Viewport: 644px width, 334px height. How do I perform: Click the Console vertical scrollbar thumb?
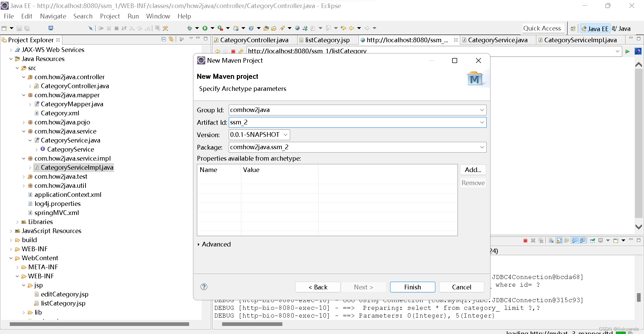(x=639, y=297)
